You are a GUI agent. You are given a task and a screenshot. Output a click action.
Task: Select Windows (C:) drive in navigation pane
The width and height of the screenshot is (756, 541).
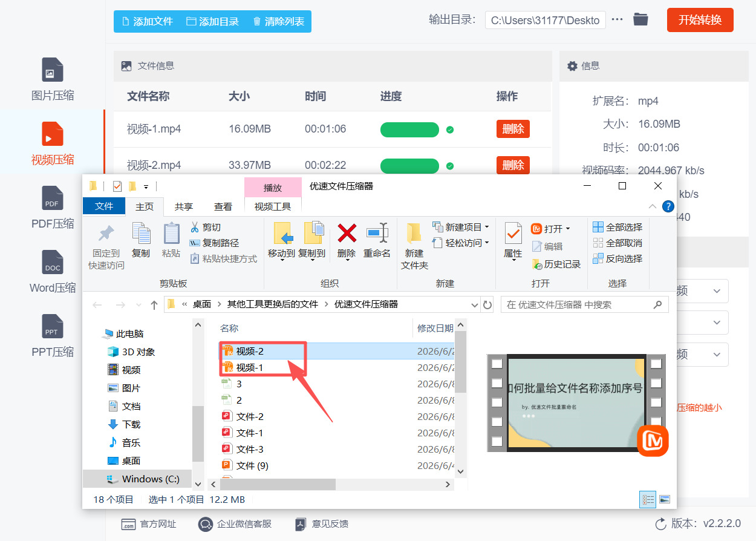click(143, 479)
